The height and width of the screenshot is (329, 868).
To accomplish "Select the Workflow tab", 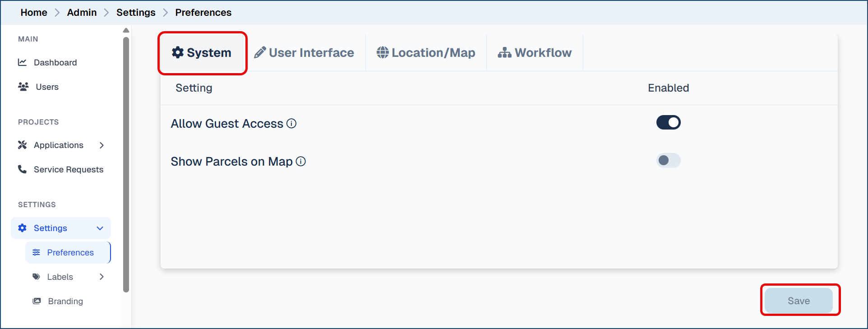I will [x=535, y=53].
